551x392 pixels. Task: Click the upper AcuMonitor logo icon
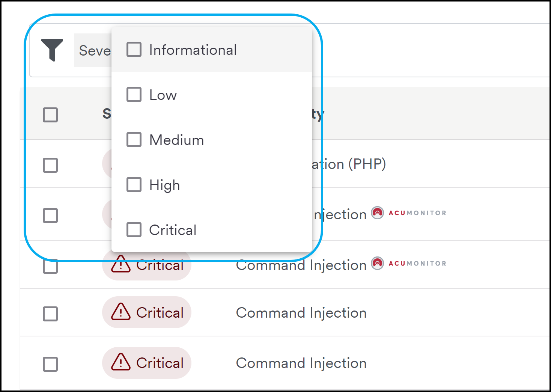[377, 213]
